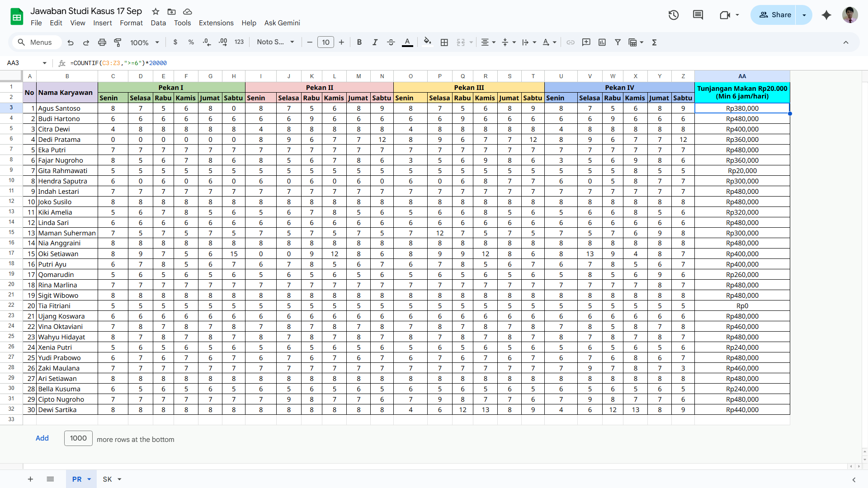Toggle bold formatting
Viewport: 868px width, 488px height.
click(x=359, y=42)
